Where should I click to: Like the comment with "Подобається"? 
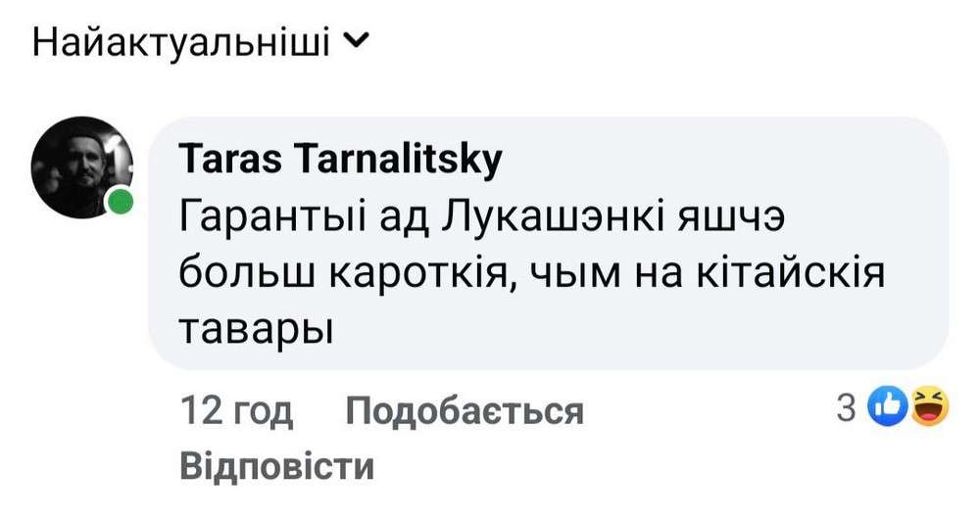(x=465, y=411)
